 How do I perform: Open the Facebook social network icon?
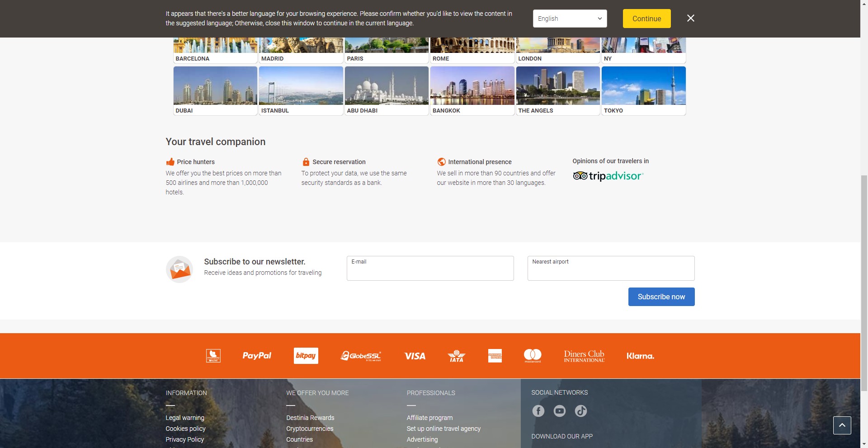point(538,411)
